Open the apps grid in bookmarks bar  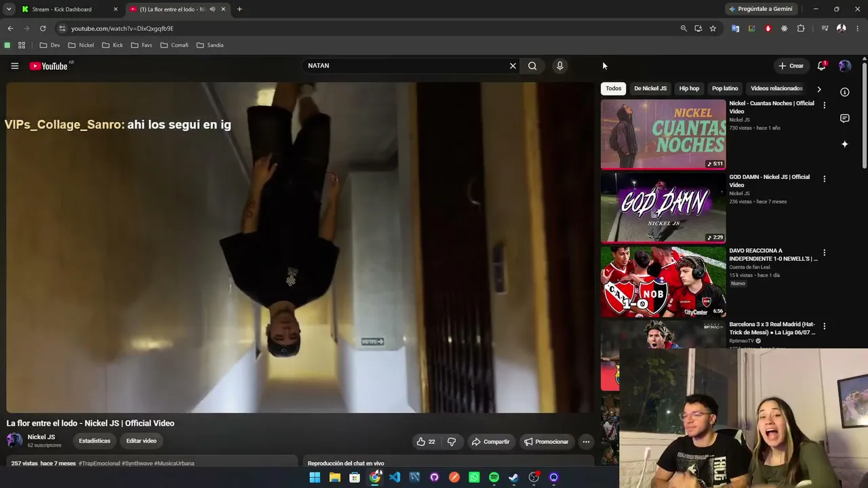tap(22, 45)
